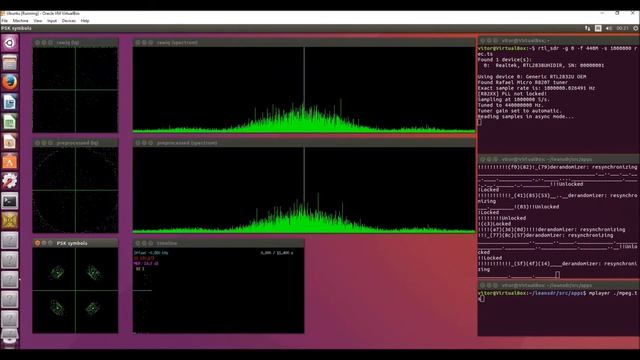Click inside the preprocessed spectrum green plot
The width and height of the screenshot is (640, 360).
[x=304, y=190]
